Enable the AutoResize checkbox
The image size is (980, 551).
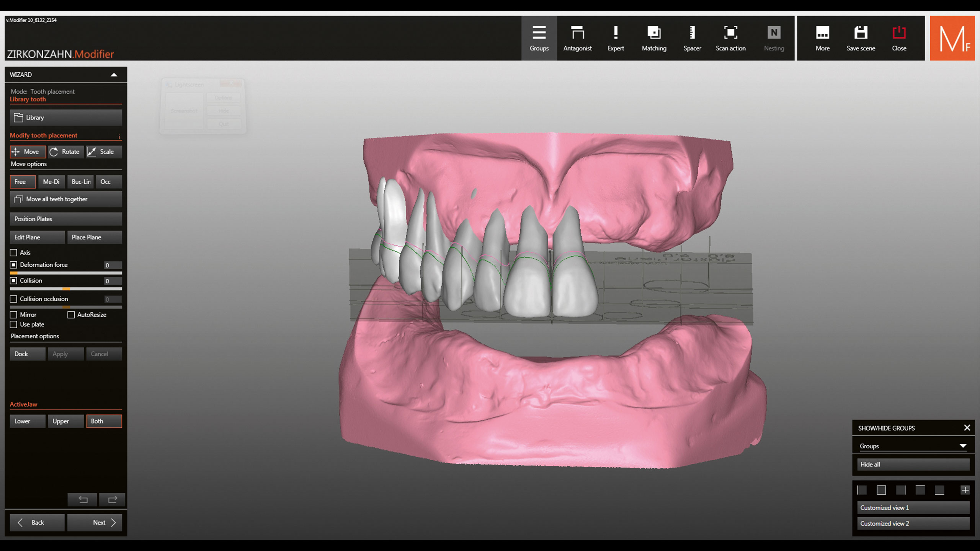[71, 315]
